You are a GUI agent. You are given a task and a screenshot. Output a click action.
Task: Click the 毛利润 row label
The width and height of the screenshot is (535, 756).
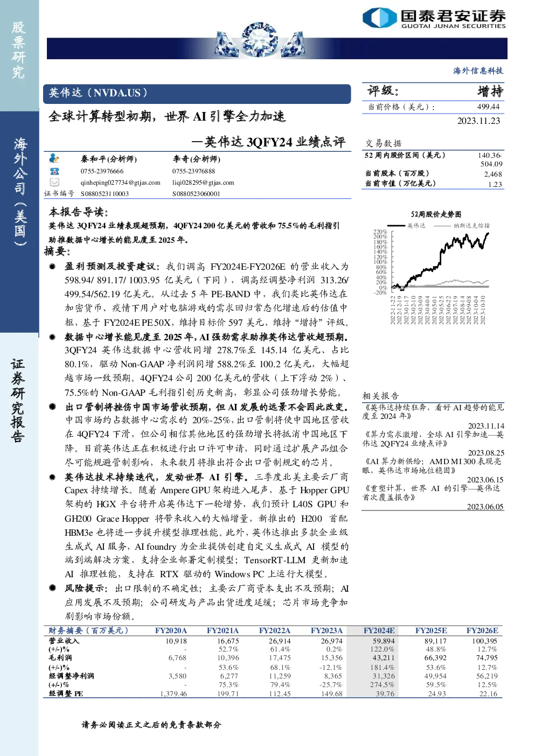(60, 657)
